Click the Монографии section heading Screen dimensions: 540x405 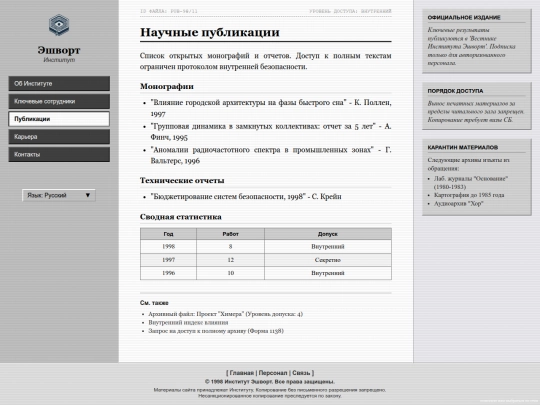point(167,86)
